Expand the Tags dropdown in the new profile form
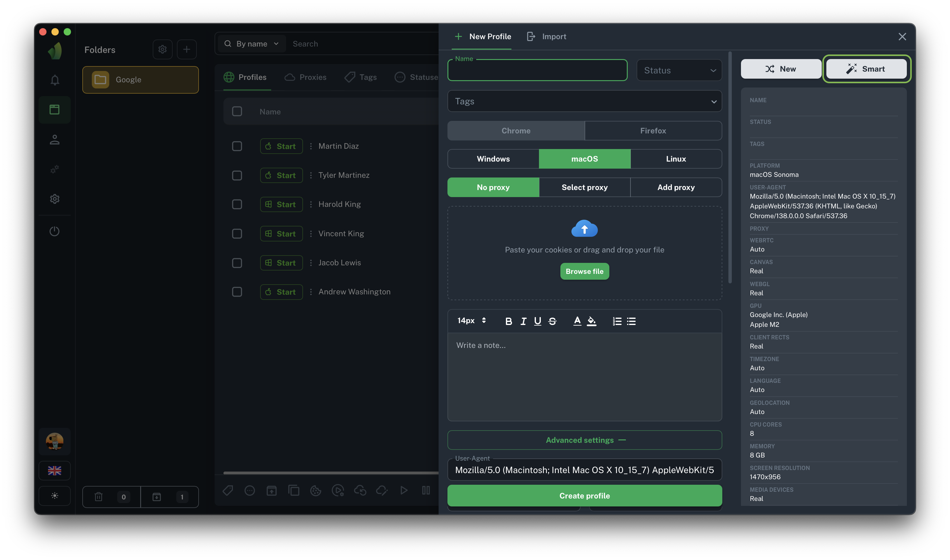The width and height of the screenshot is (950, 560). [584, 101]
